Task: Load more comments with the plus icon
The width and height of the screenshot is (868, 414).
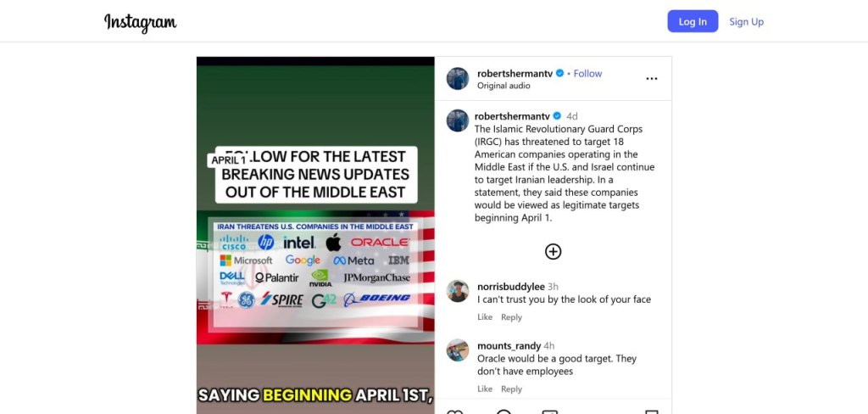Action: (553, 251)
